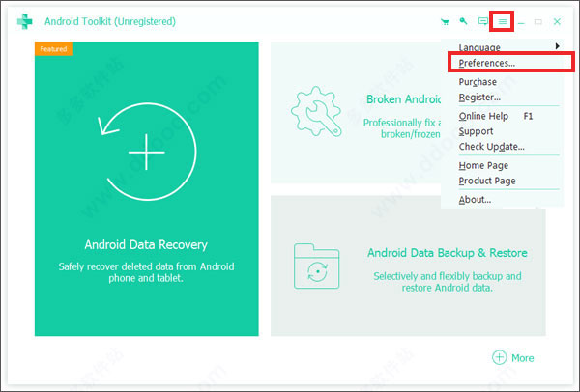Minimize the Android Toolkit window
Image resolution: width=580 pixels, height=392 pixels.
click(x=521, y=22)
